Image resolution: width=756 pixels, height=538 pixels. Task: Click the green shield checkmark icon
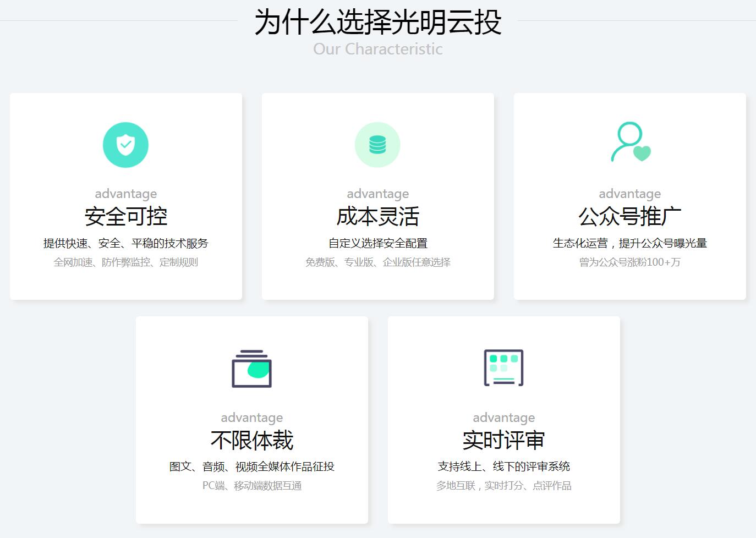[125, 145]
